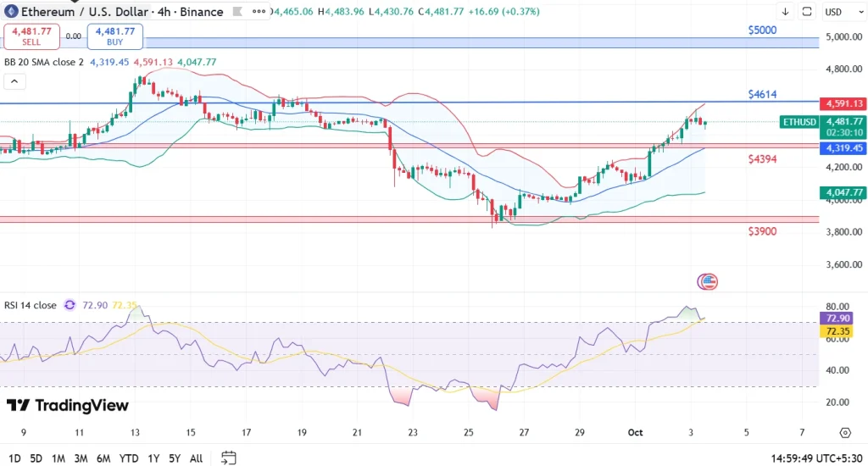The width and height of the screenshot is (868, 466).
Task: Open the three-dots more options menu
Action: tap(255, 12)
